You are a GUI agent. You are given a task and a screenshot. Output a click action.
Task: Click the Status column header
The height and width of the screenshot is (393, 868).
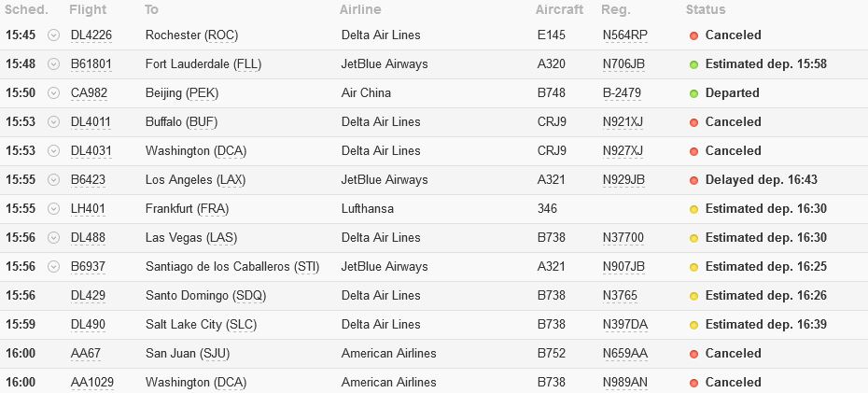pyautogui.click(x=706, y=9)
